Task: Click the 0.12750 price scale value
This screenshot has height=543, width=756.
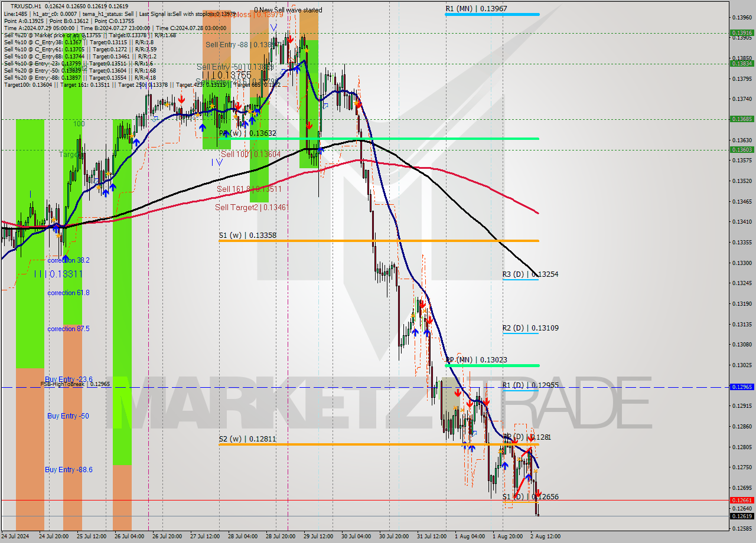Action: tap(742, 467)
